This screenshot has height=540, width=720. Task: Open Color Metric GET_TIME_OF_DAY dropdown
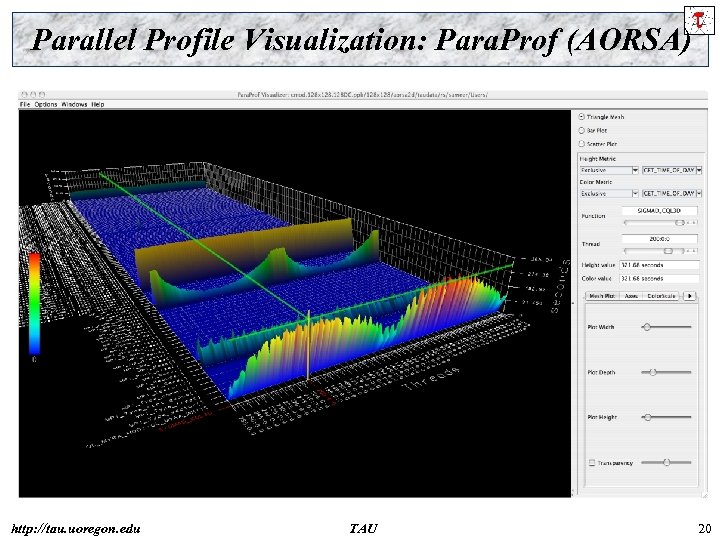pyautogui.click(x=672, y=194)
